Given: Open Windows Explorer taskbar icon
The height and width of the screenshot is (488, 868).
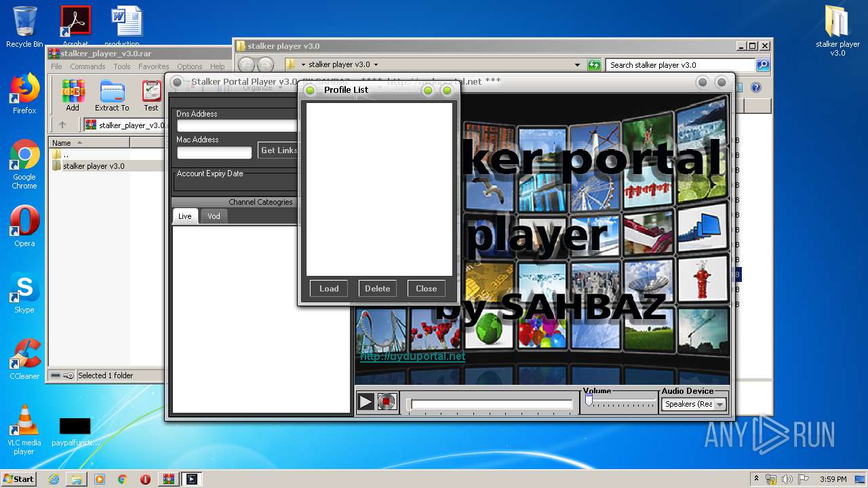Looking at the screenshot, I should [x=77, y=479].
